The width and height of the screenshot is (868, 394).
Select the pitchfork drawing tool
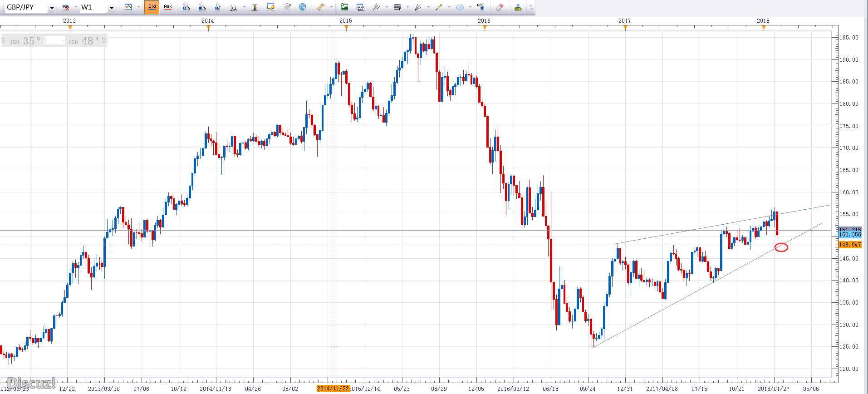click(376, 7)
